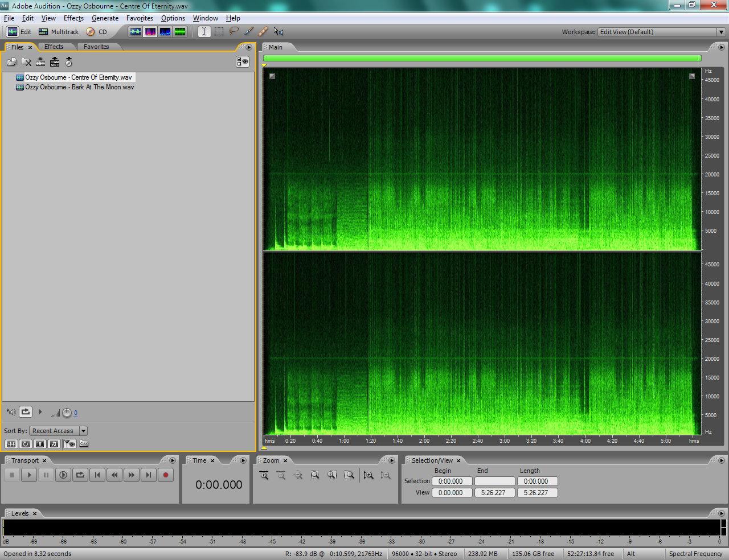Select the Marquee Selection tool
The image size is (729, 560).
219,32
